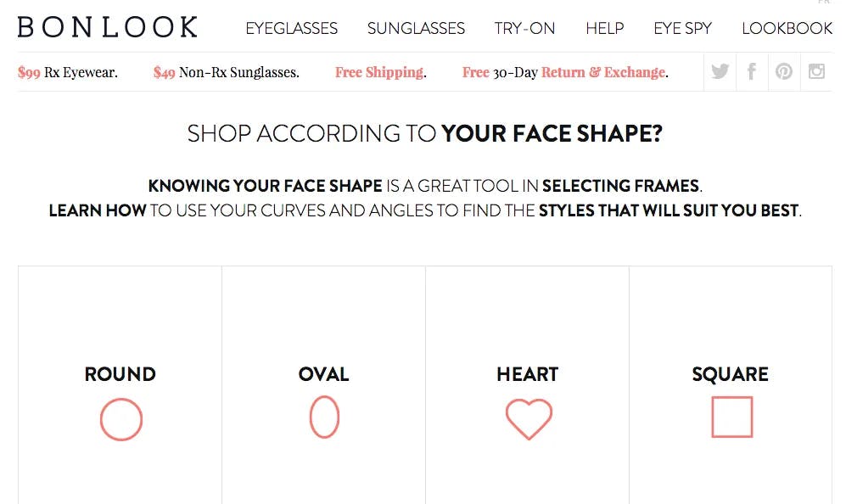Open the Twitter social icon
The image size is (846, 504).
(x=720, y=71)
